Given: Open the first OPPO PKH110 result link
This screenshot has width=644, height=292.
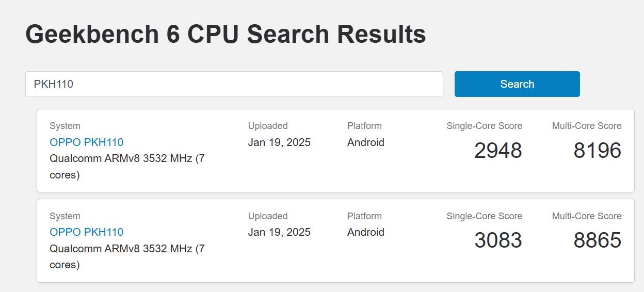Looking at the screenshot, I should click(x=86, y=142).
